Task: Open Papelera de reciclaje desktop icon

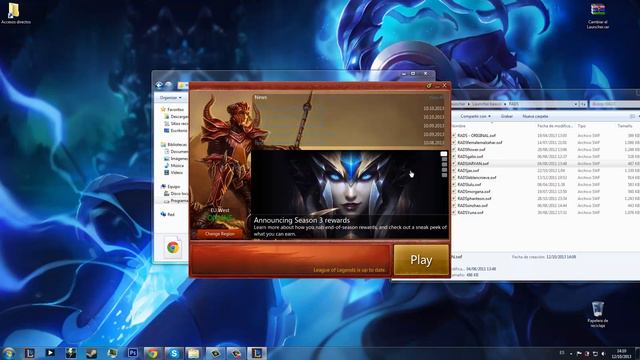Action: [x=598, y=314]
